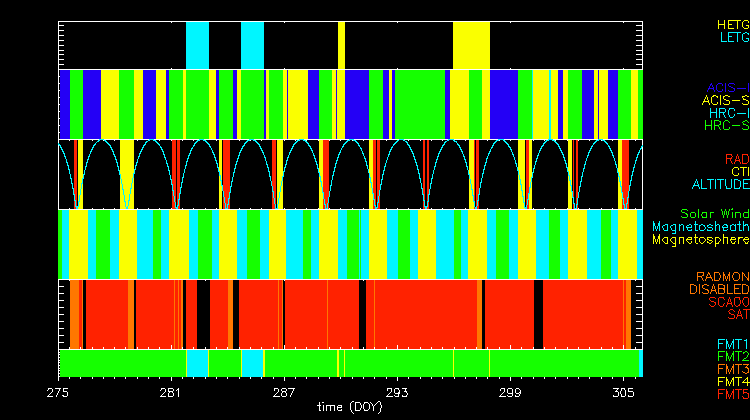Click the HRC-S legend label
This screenshot has height=420, width=750.
(726, 127)
